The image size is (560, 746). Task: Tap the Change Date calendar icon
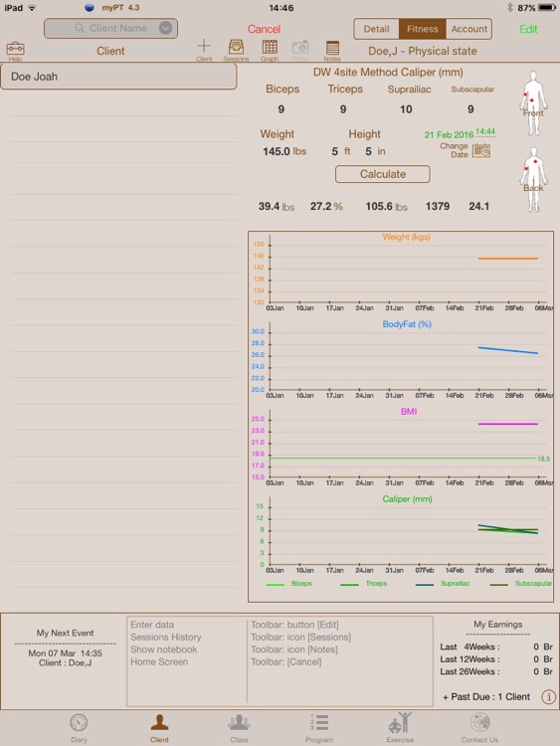481,151
